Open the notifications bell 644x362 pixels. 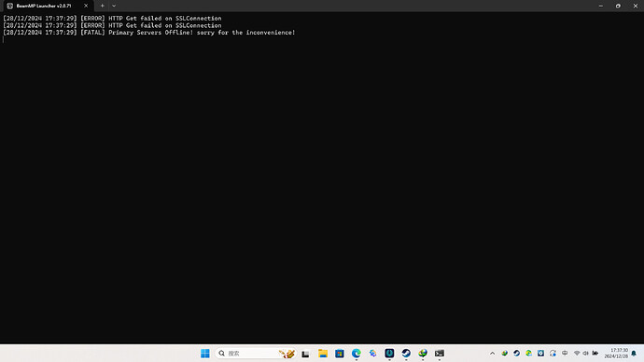(634, 354)
